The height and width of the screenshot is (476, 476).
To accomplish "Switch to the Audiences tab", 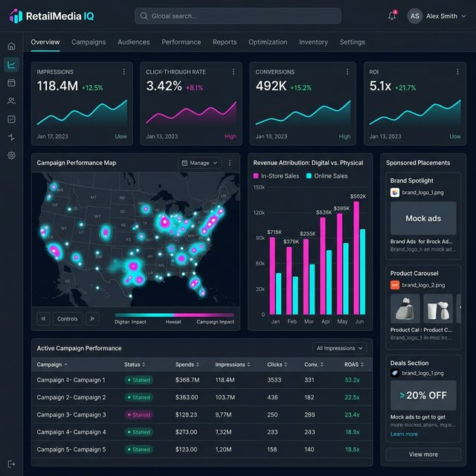I will [134, 42].
